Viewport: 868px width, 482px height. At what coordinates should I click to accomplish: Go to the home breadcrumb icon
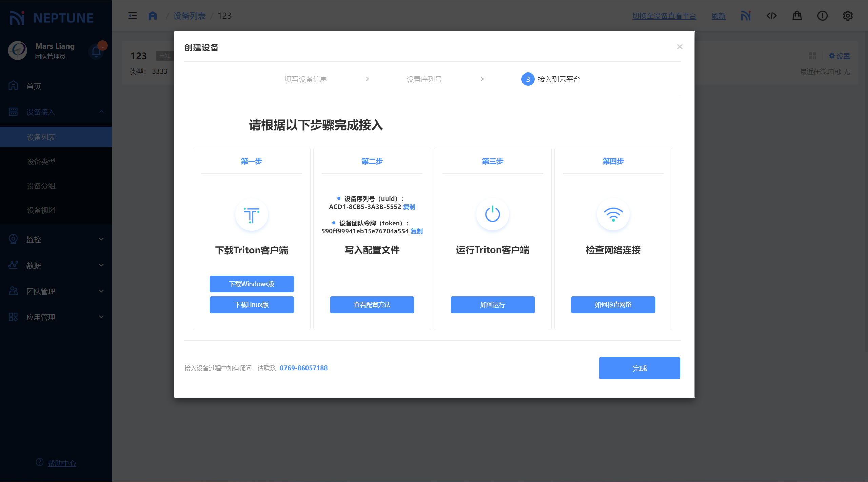pos(153,16)
